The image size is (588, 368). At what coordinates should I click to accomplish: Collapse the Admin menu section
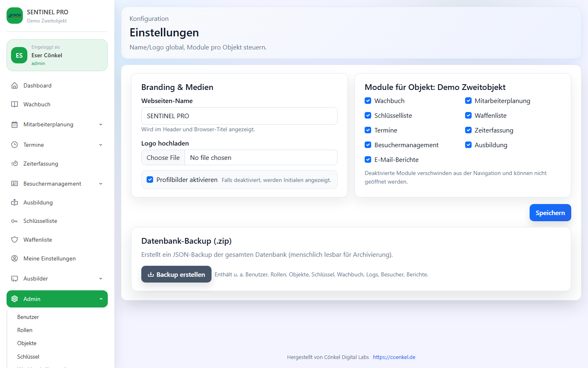pos(101,299)
